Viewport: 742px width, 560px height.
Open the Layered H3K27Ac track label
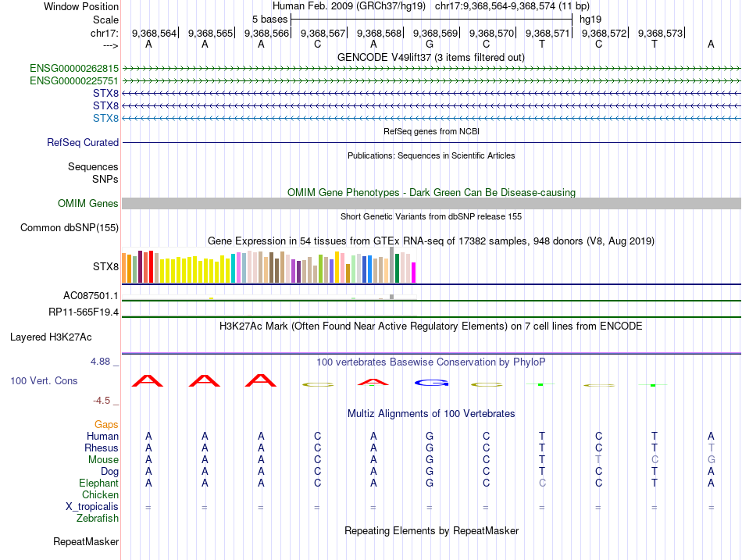51,337
